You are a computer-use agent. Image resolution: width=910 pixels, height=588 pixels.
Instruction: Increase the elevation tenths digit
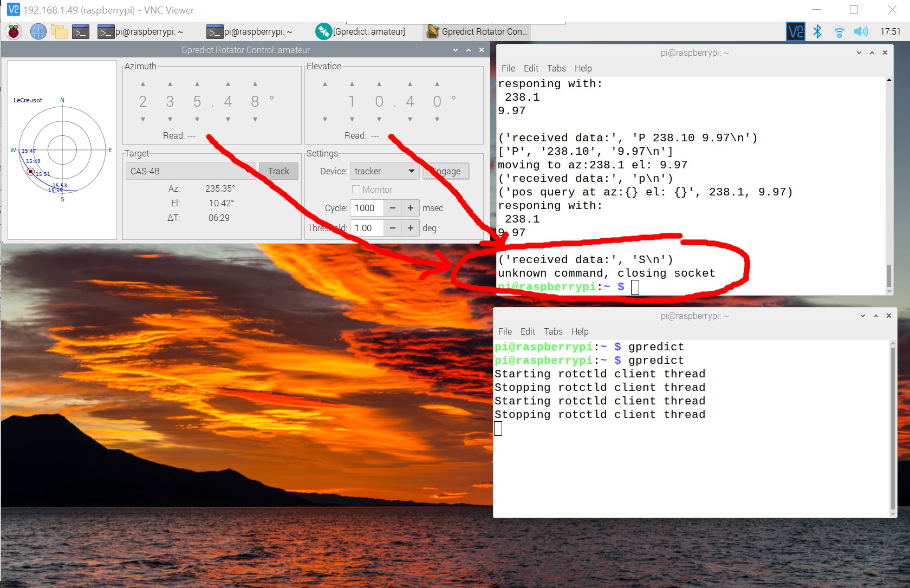(410, 84)
